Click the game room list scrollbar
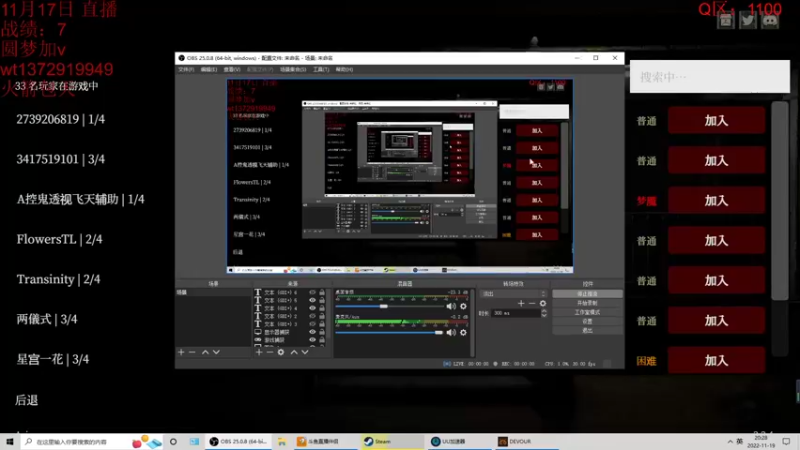The image size is (800, 450). click(x=780, y=202)
